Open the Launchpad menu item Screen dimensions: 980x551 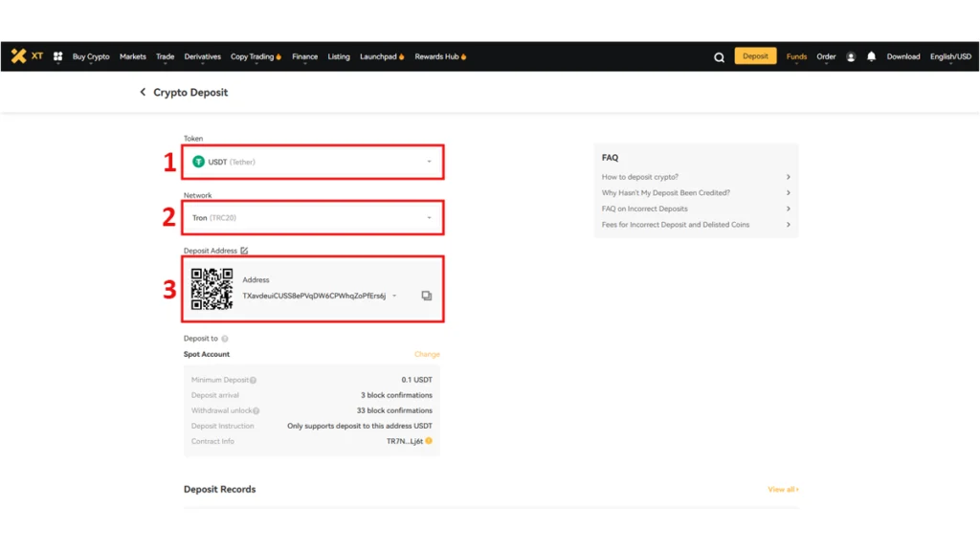tap(382, 56)
